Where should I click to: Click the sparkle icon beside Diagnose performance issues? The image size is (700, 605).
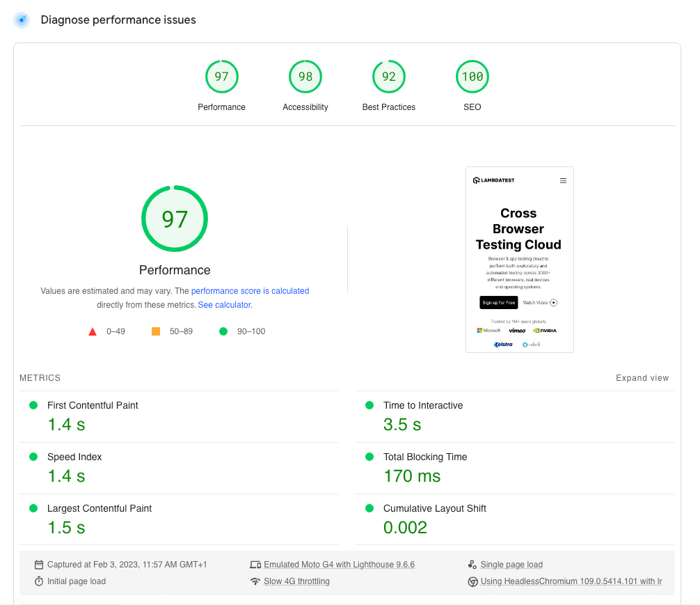click(x=21, y=19)
